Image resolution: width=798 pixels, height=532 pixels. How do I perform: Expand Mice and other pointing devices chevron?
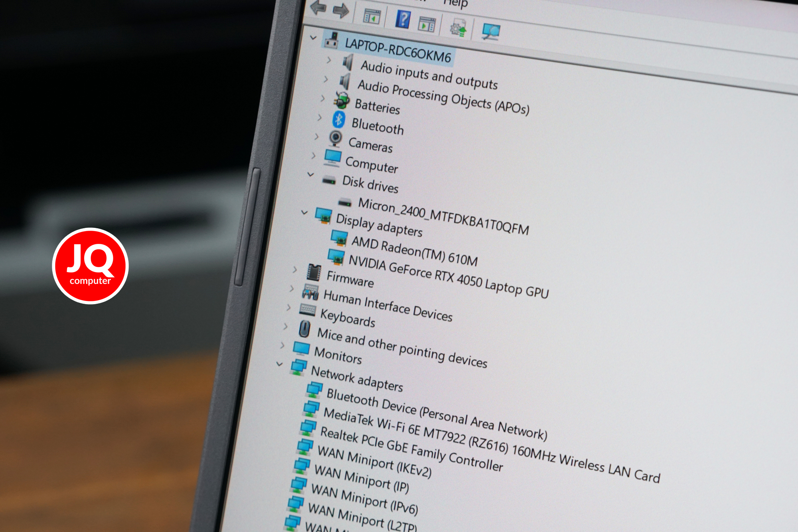[285, 326]
